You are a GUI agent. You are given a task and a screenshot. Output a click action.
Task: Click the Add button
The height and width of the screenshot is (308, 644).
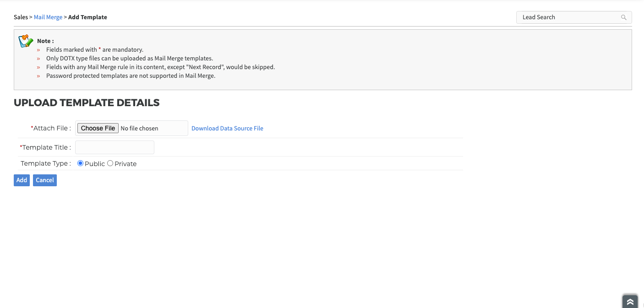[22, 180]
